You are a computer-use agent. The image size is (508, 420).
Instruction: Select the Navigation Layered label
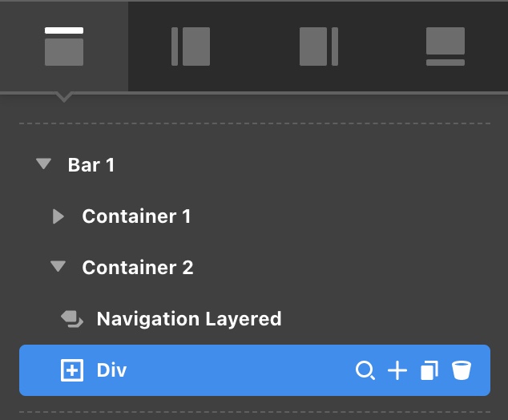pyautogui.click(x=189, y=319)
